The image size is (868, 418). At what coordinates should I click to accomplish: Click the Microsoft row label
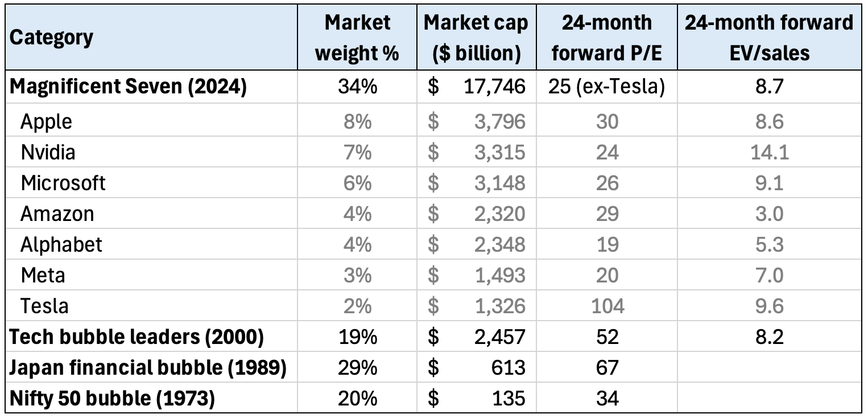point(63,183)
